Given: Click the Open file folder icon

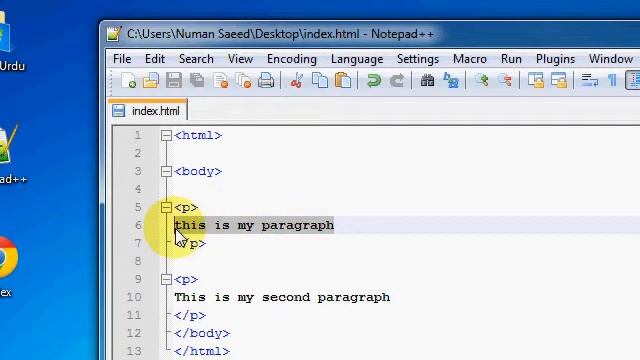Looking at the screenshot, I should pyautogui.click(x=151, y=80).
